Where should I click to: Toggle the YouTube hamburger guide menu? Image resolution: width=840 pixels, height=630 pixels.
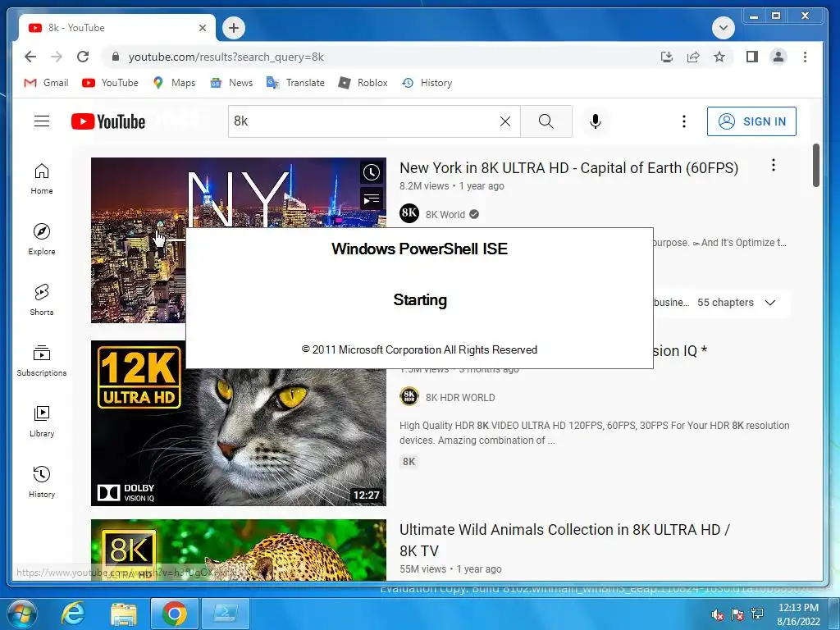(x=42, y=121)
